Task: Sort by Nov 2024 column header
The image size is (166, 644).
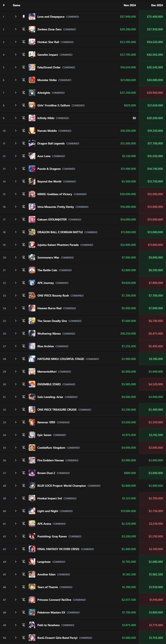Action: pyautogui.click(x=129, y=5)
